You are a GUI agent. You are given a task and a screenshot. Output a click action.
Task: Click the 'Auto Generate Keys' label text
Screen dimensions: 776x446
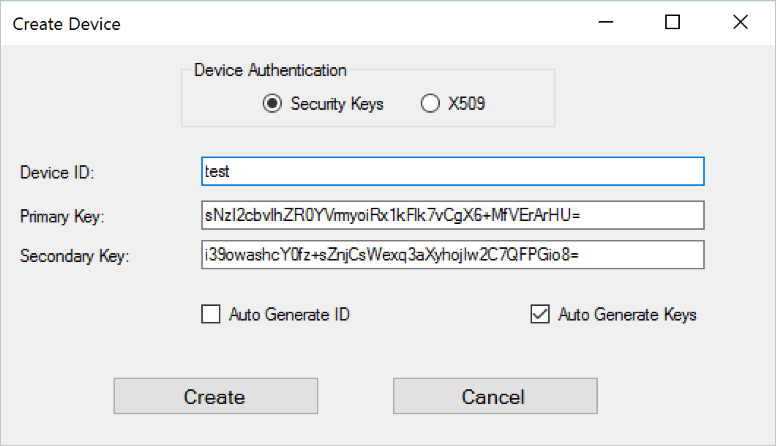(627, 315)
